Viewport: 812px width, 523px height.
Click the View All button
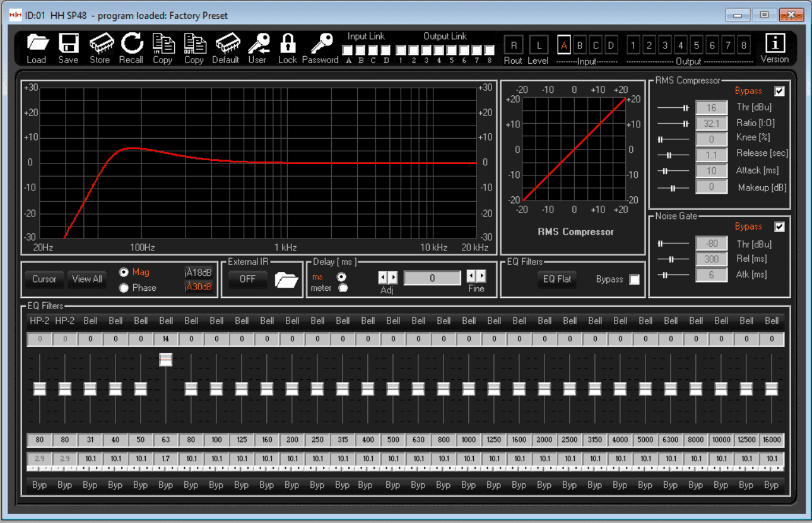click(87, 279)
